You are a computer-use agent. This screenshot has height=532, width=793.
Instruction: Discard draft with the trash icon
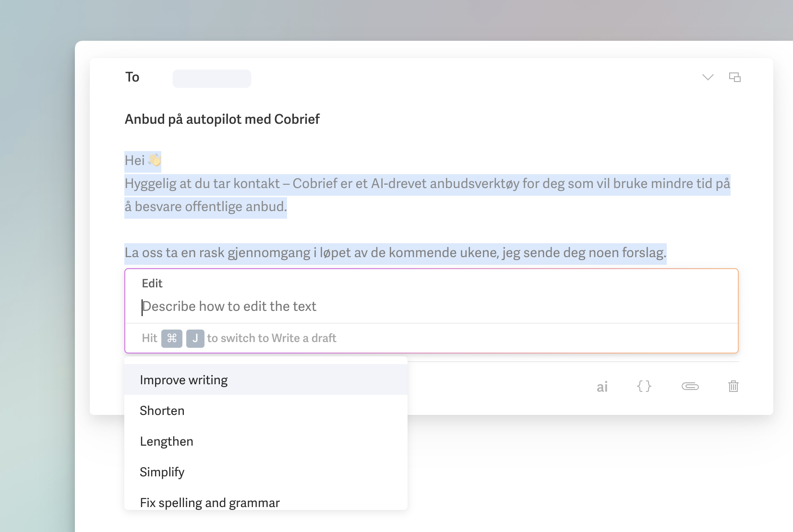pos(733,386)
